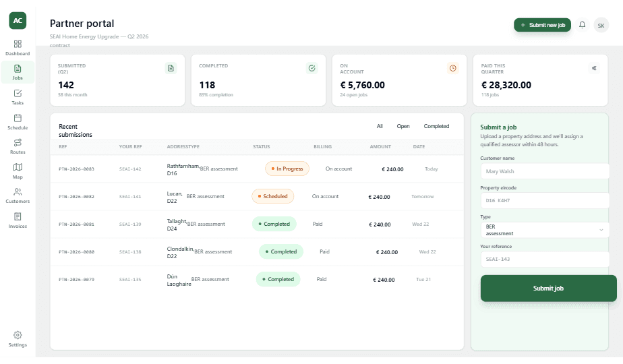
Task: Filter submissions by Open
Action: pos(403,126)
